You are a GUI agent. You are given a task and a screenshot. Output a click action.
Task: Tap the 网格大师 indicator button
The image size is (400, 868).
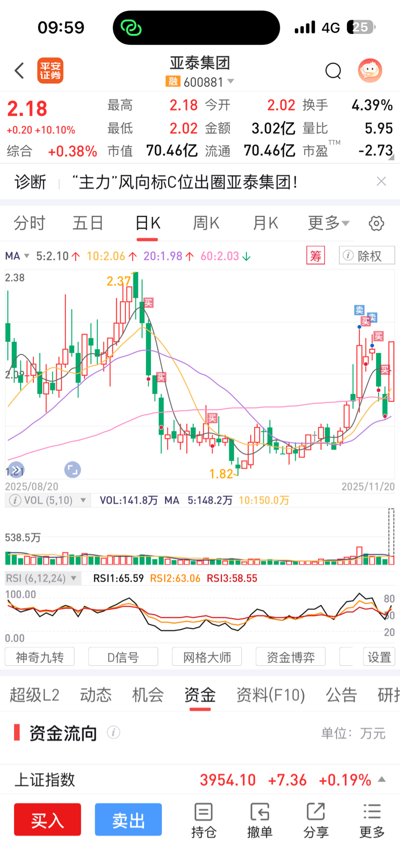click(207, 657)
